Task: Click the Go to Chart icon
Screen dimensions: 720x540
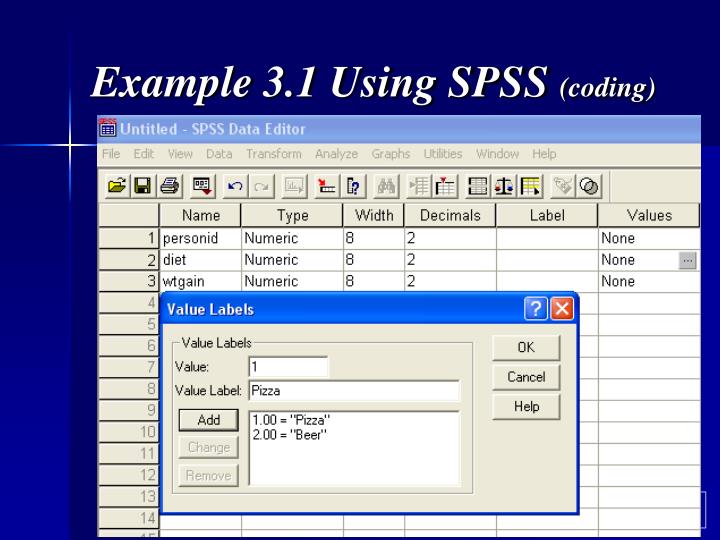Action: pyautogui.click(x=294, y=186)
